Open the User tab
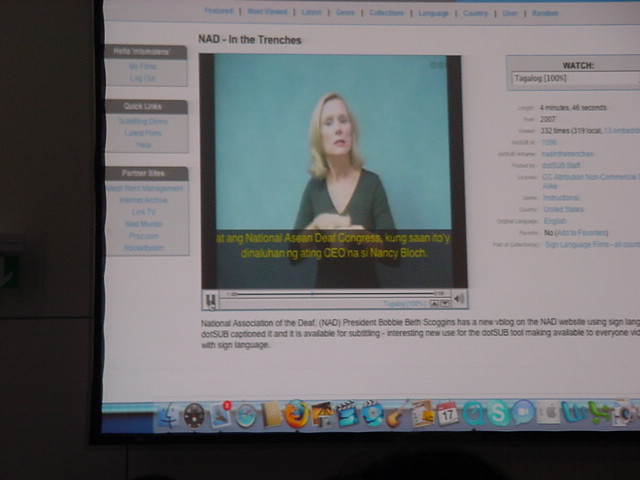640x480 pixels. click(x=510, y=13)
